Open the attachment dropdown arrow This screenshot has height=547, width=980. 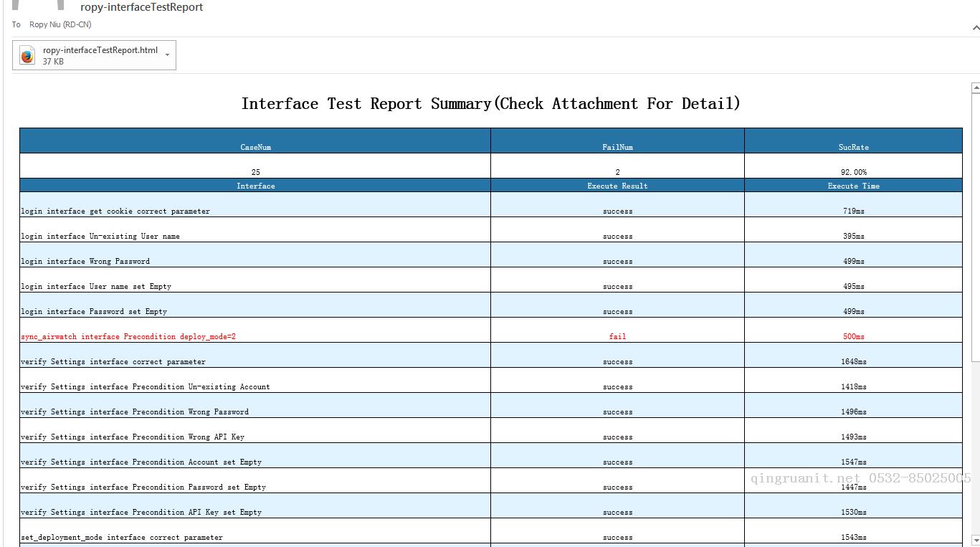(x=167, y=55)
